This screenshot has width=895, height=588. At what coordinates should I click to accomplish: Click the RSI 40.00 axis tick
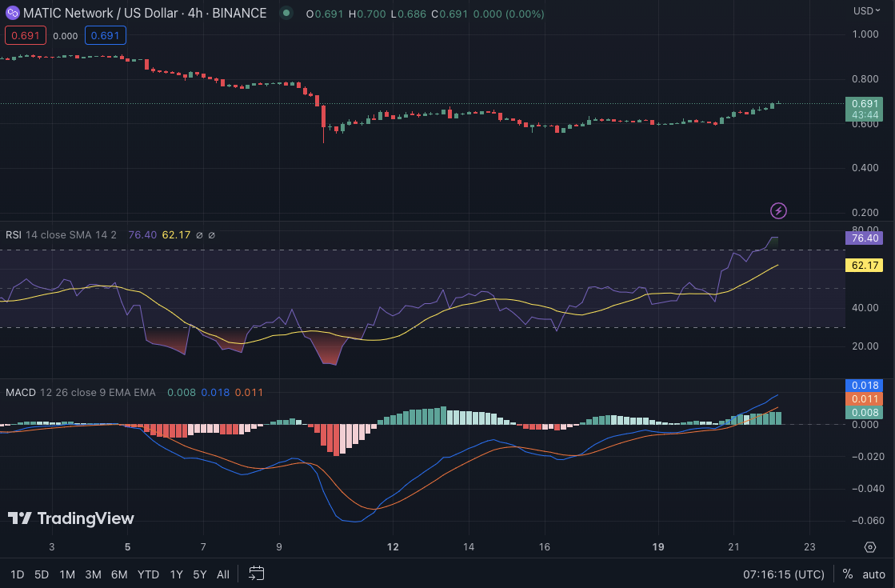click(x=865, y=308)
